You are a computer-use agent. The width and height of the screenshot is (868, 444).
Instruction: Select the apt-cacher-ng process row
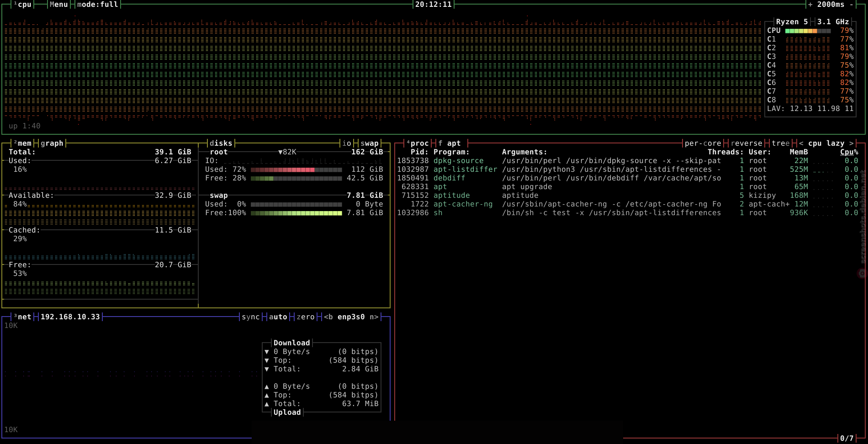click(x=627, y=204)
